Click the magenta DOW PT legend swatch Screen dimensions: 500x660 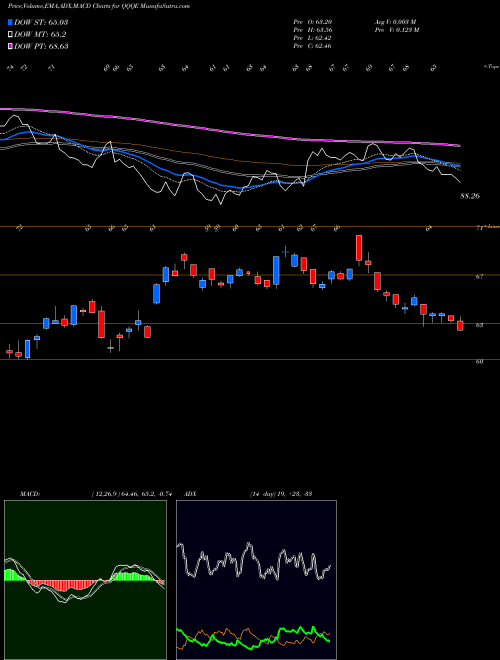click(x=10, y=46)
